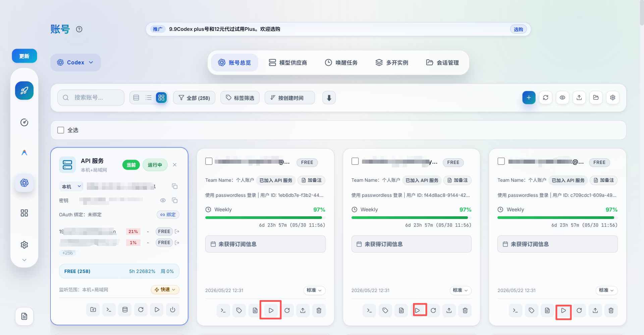
Task: Click 加备注 on account ID 1eb6db7e card
Action: pos(312,180)
